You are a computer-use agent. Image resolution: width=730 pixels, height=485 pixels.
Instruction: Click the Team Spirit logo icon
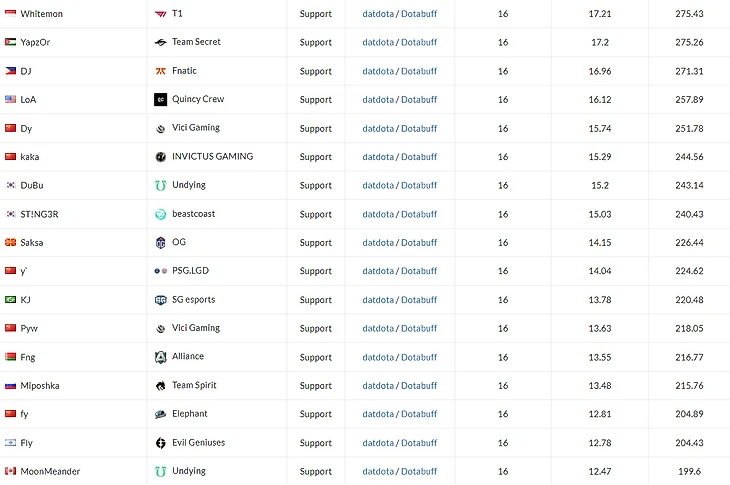point(161,386)
